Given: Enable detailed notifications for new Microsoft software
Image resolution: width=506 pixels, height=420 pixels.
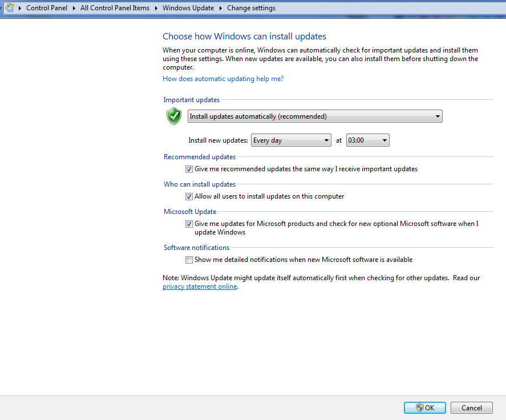Looking at the screenshot, I should pos(189,260).
